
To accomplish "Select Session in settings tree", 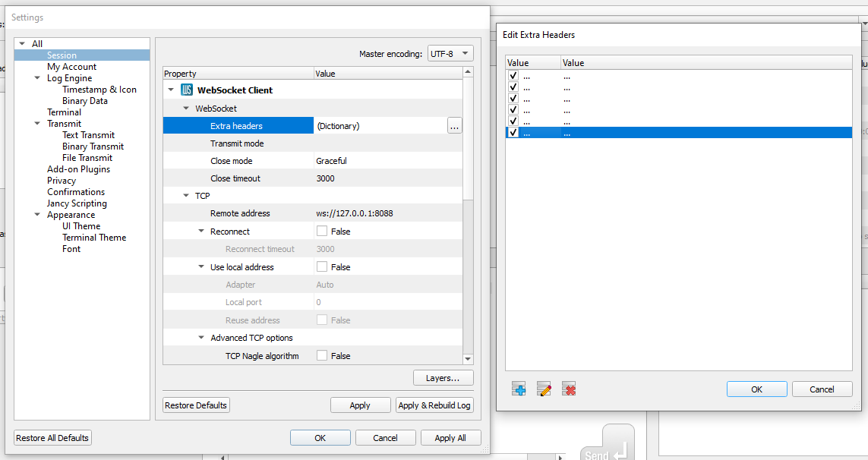I will pyautogui.click(x=62, y=55).
